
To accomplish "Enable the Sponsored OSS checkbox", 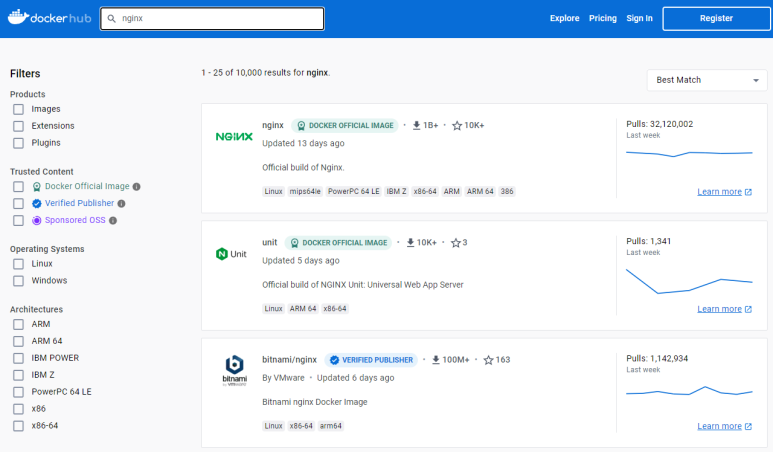I will pos(18,220).
